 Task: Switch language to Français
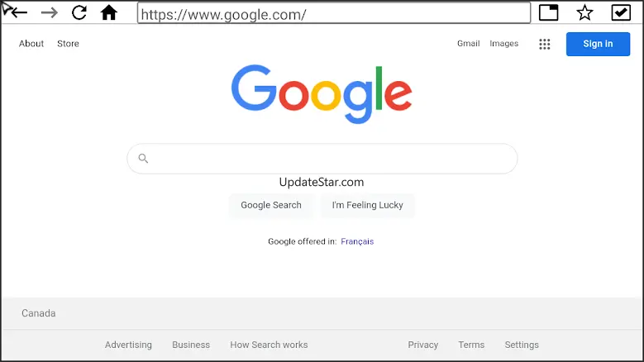(x=357, y=241)
